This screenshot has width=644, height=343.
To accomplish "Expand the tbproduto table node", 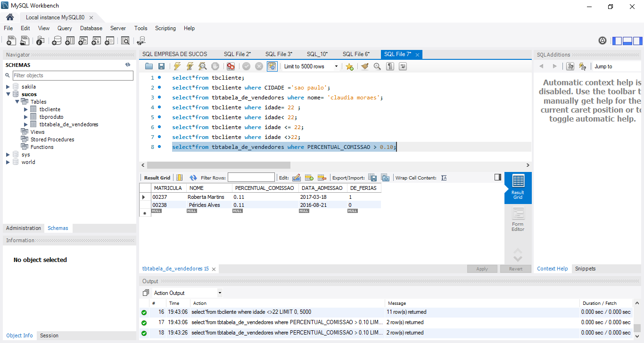I will (x=26, y=117).
